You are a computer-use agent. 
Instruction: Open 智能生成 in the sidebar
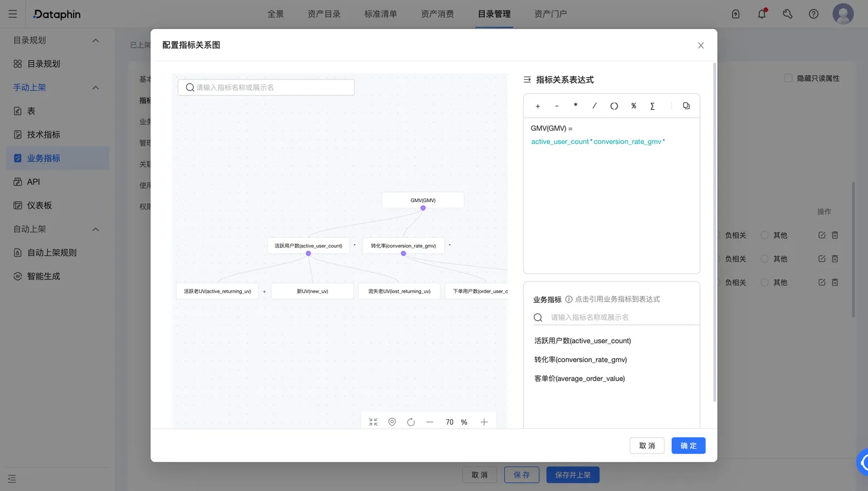58,276
